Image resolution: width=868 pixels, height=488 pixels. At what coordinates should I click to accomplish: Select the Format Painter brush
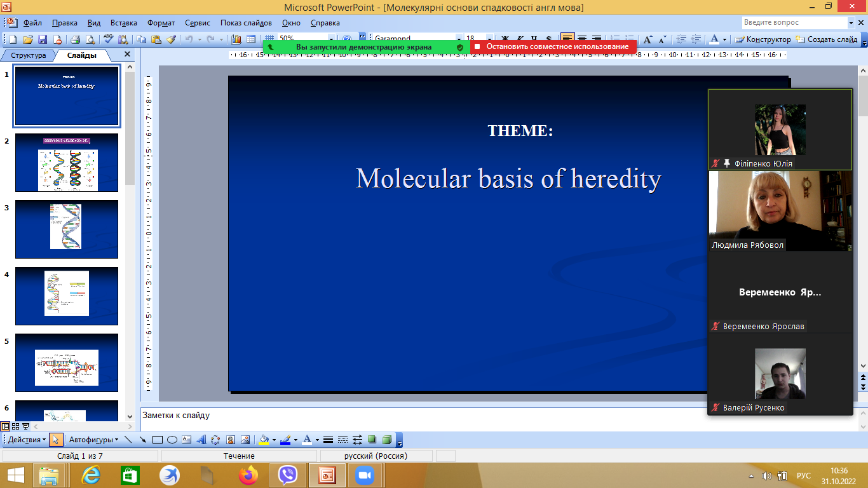click(x=171, y=39)
